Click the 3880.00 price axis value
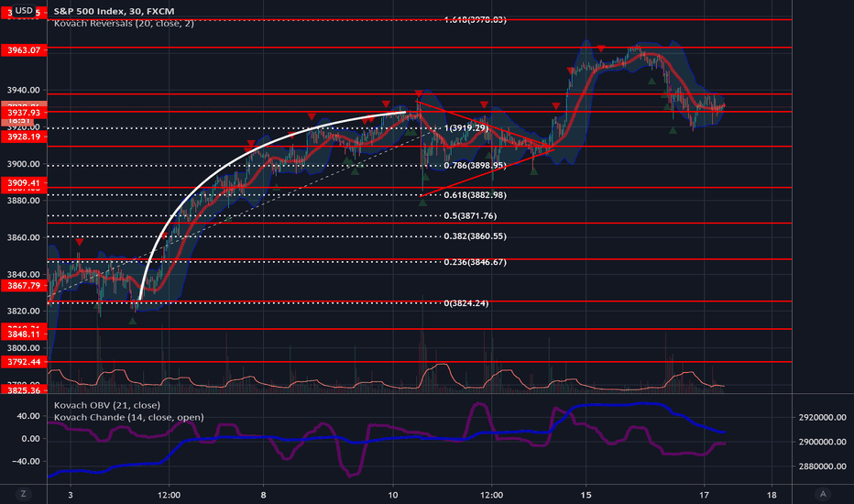The width and height of the screenshot is (854, 504). (24, 201)
